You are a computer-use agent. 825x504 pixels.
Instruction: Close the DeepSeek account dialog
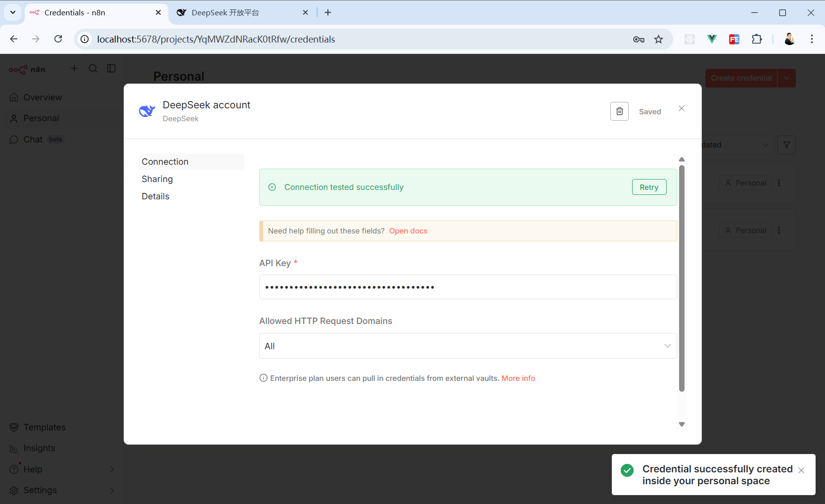(682, 108)
